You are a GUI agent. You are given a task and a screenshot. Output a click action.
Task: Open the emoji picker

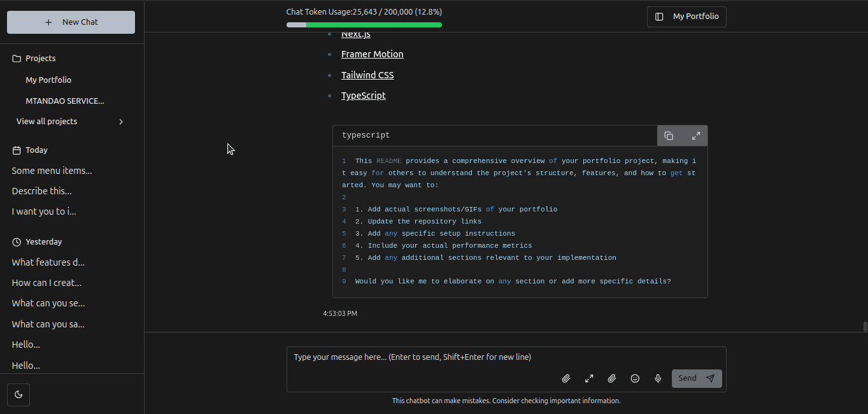coord(635,378)
